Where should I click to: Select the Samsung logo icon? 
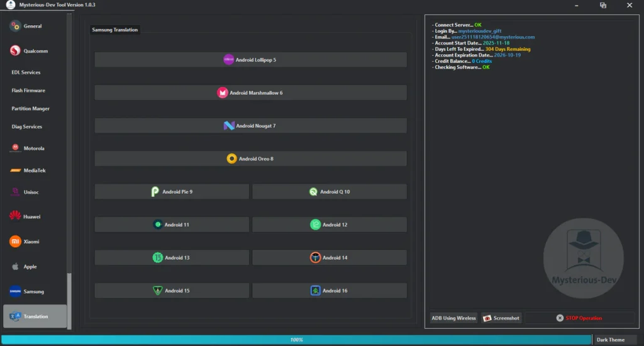15,291
